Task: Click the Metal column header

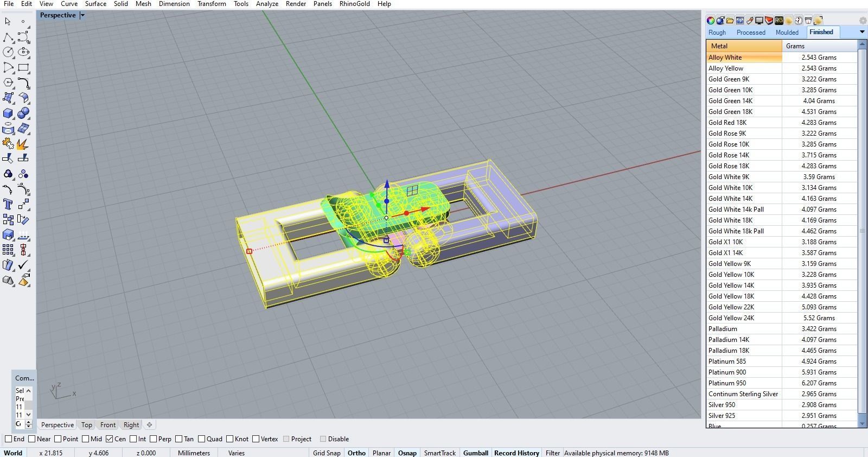Action: pyautogui.click(x=744, y=46)
